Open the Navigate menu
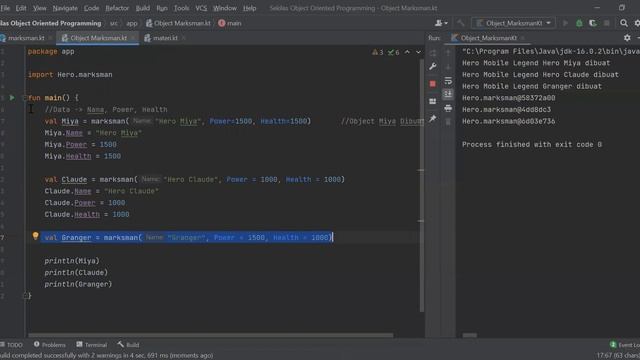The height and width of the screenshot is (360, 640). (65, 8)
